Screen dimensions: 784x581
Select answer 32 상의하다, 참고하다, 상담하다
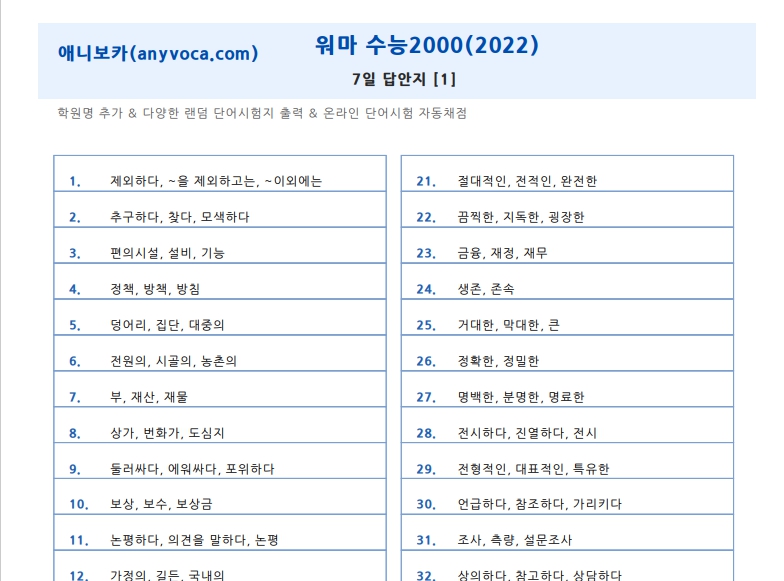tap(540, 575)
